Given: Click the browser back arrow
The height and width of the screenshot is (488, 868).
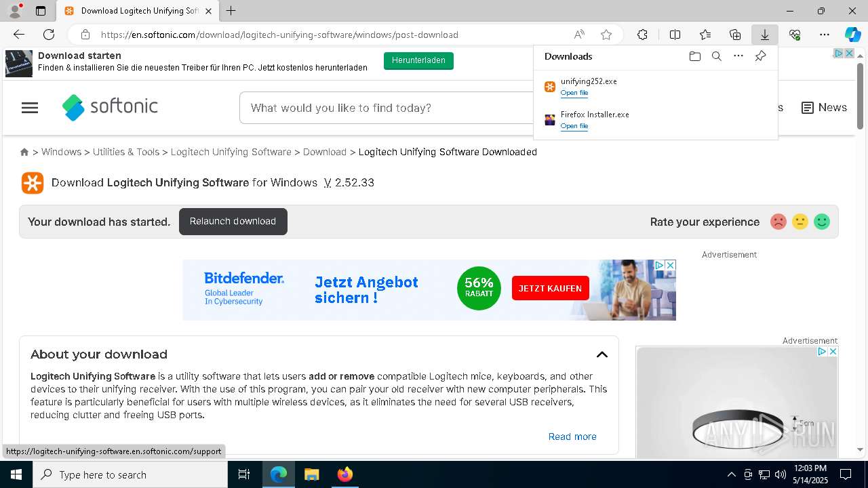Looking at the screenshot, I should [x=19, y=35].
